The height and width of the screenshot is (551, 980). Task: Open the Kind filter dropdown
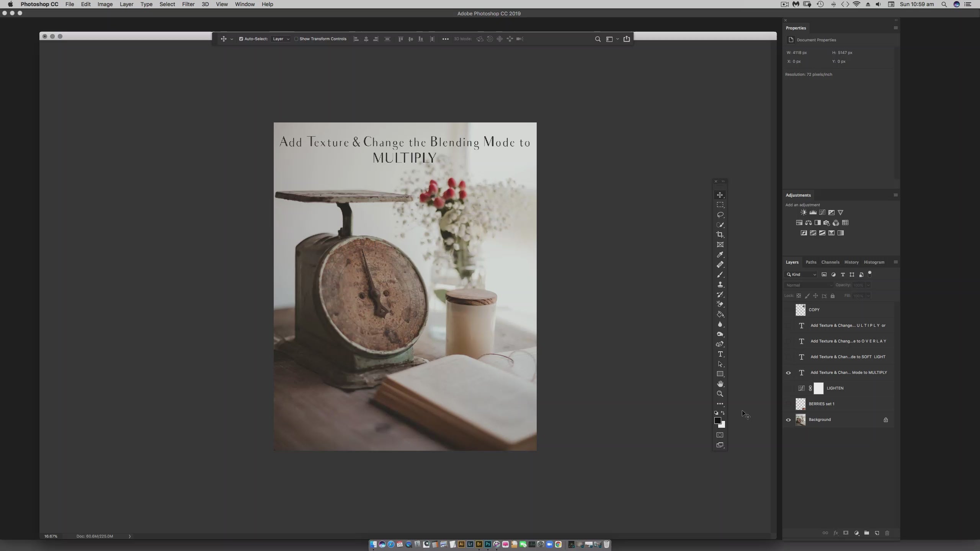(801, 275)
